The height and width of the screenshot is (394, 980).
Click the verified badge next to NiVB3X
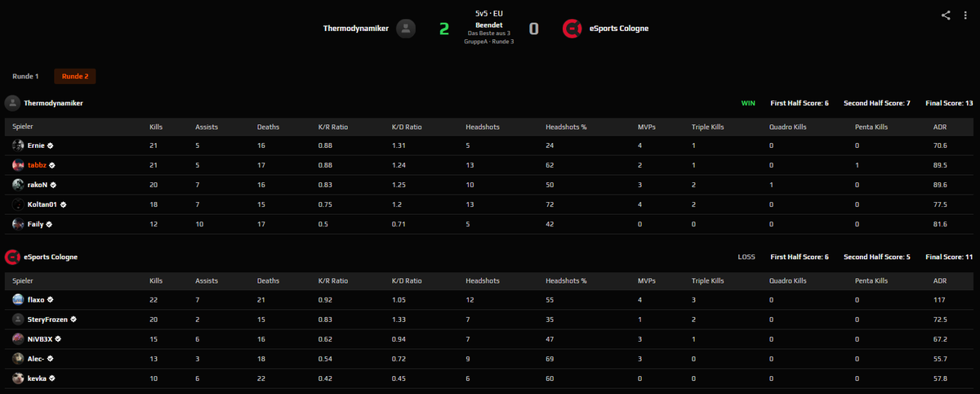point(59,338)
